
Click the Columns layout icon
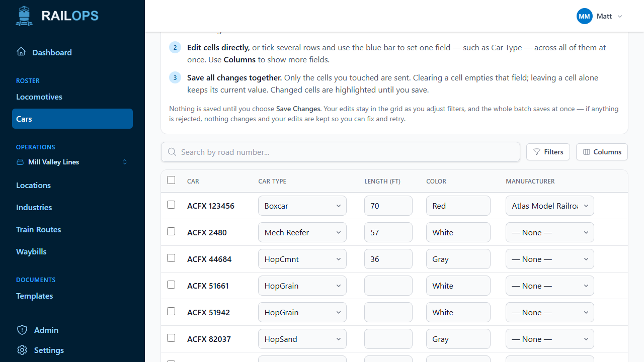[x=586, y=152]
